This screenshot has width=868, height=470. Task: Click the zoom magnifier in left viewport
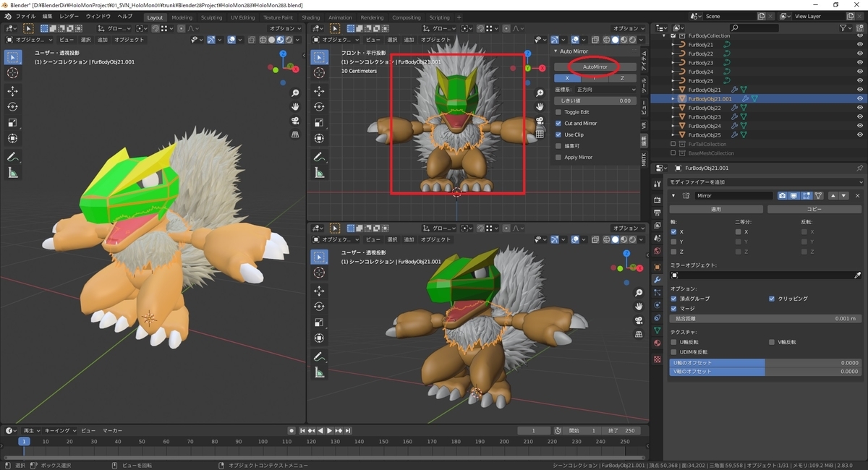click(x=295, y=93)
